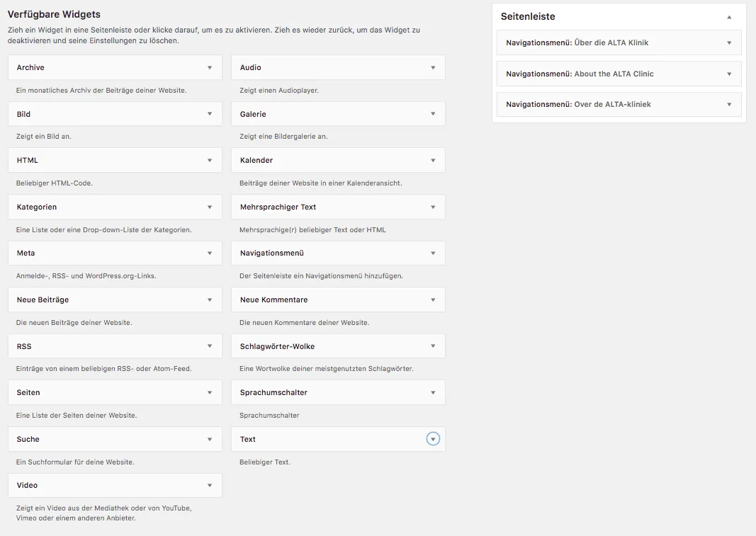756x536 pixels.
Task: Expand Navigationsmenü: Over de ALTA-kliniek arrow
Action: point(729,104)
